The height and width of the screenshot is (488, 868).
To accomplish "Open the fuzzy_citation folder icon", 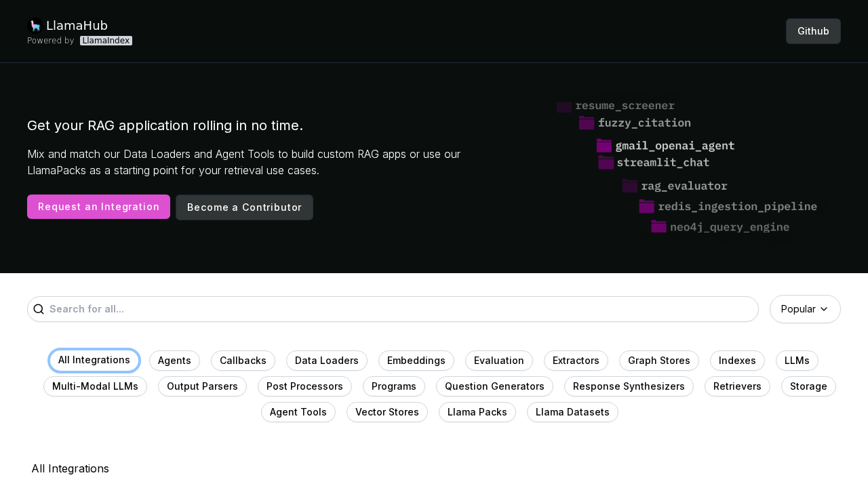I will tap(586, 123).
